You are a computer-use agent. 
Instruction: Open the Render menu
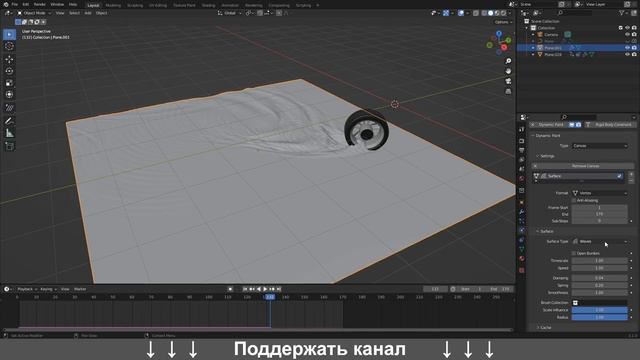coord(40,4)
